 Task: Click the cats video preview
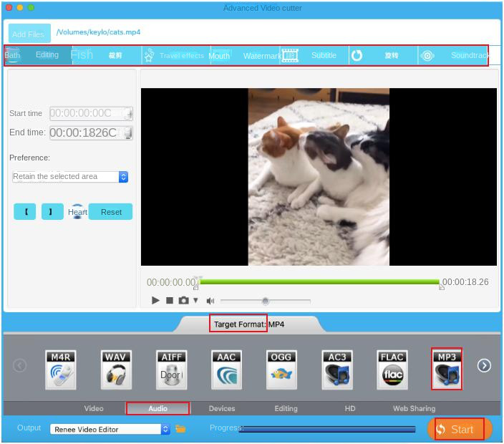[x=319, y=177]
